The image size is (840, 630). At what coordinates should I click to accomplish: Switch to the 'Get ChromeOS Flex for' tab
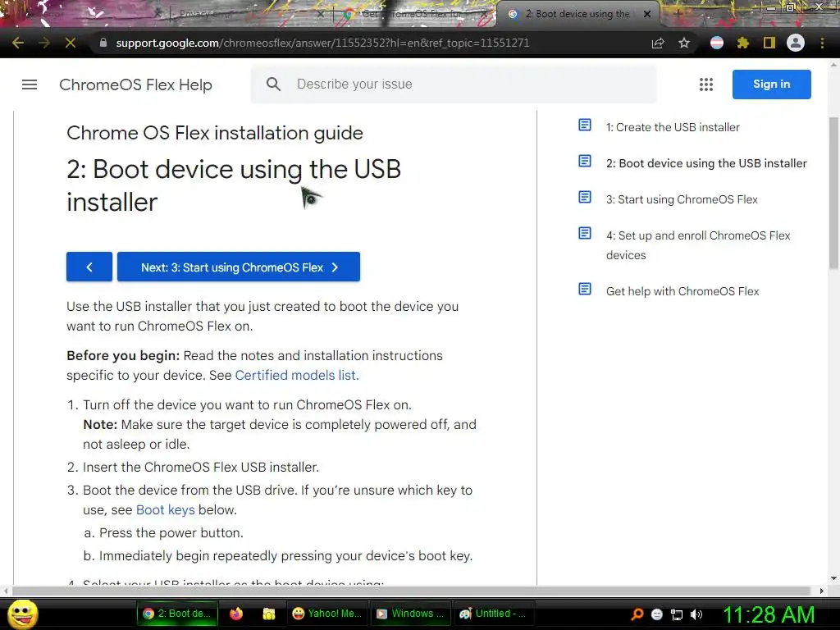tap(412, 15)
